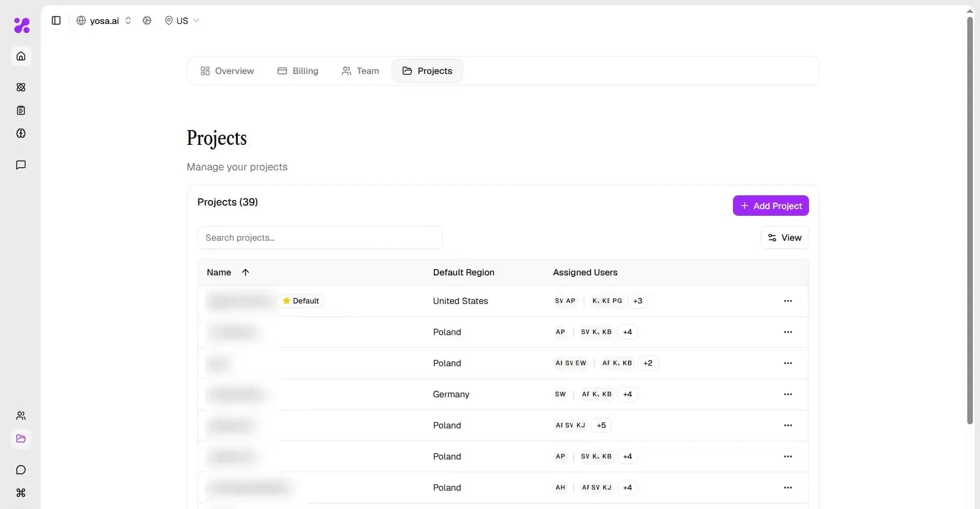
Task: Open the brain icon in sidebar
Action: click(21, 133)
